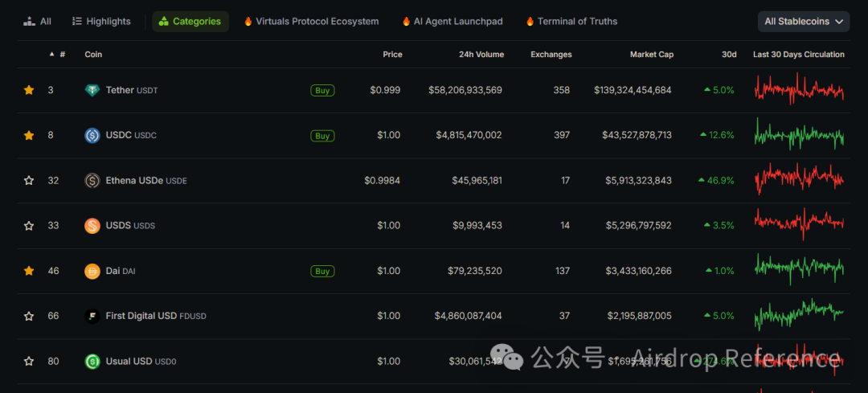Sort by rank number column header
Viewport: 868px width, 393px height.
click(62, 55)
